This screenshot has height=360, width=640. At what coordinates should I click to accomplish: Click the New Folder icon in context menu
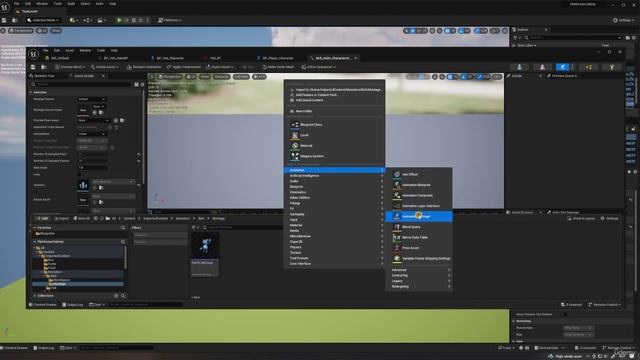292,111
